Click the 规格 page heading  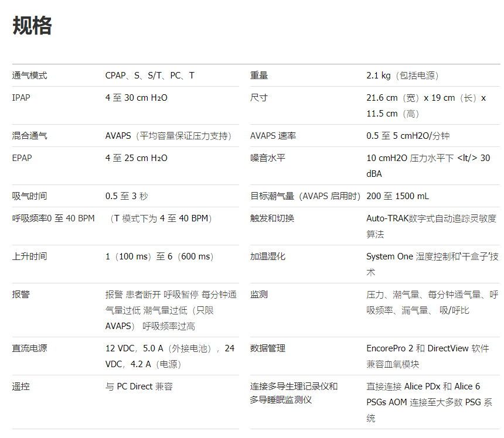[32, 26]
